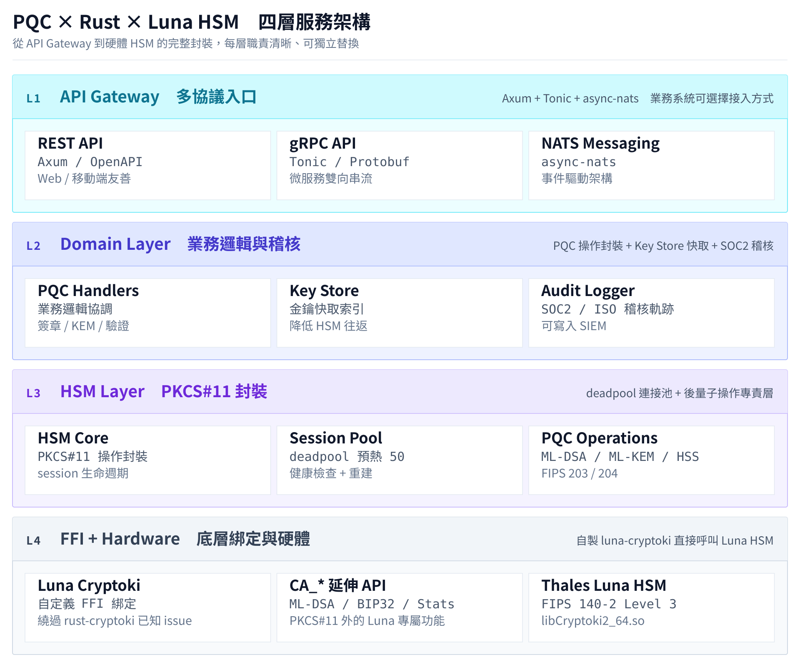Select the Thales Luna HSM card title
Image resolution: width=800 pixels, height=672 pixels.
pyautogui.click(x=604, y=585)
